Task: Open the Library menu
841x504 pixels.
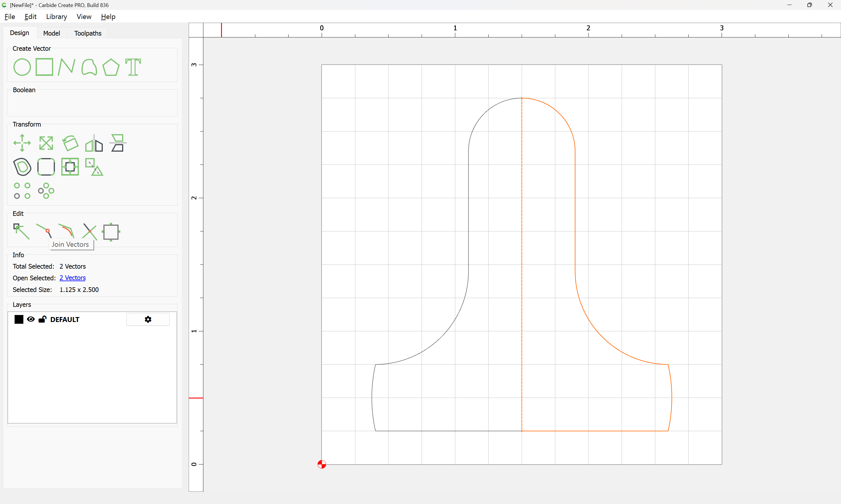Action: click(56, 17)
